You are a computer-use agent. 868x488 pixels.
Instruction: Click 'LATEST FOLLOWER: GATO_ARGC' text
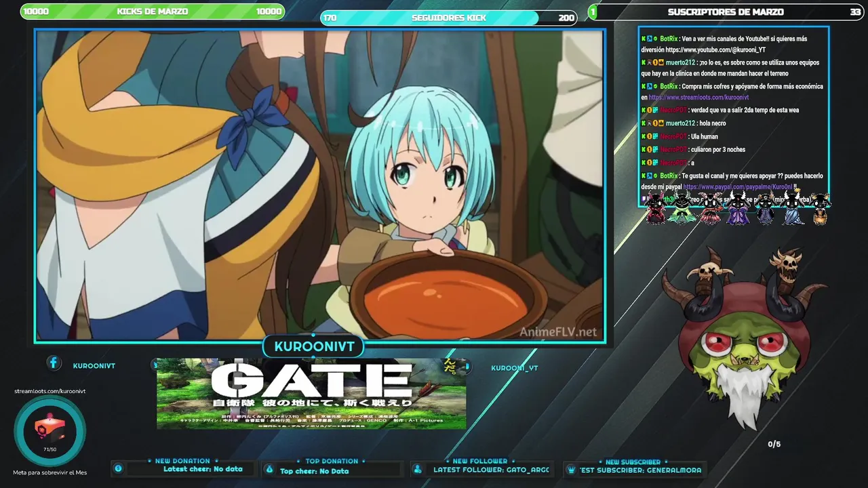click(491, 470)
